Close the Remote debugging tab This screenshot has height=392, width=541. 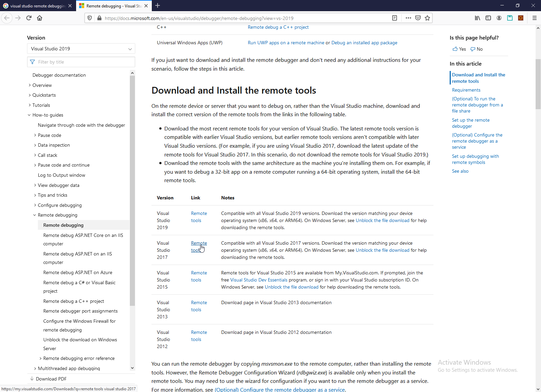click(146, 6)
